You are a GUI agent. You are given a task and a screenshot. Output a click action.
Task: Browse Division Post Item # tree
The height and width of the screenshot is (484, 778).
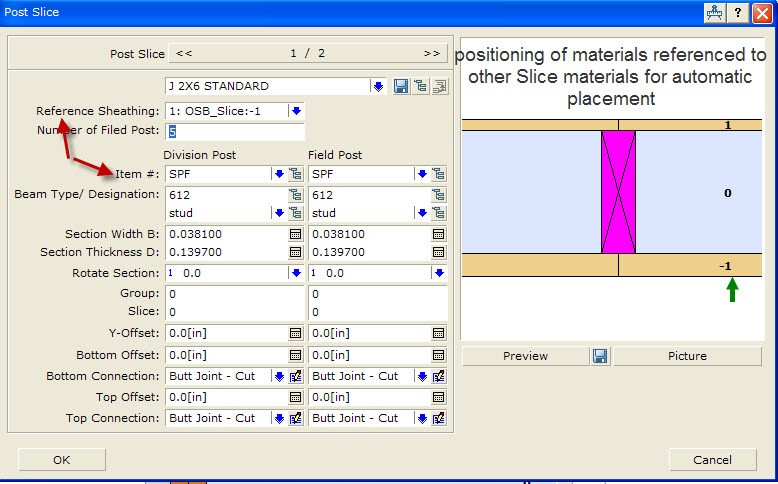[x=296, y=174]
